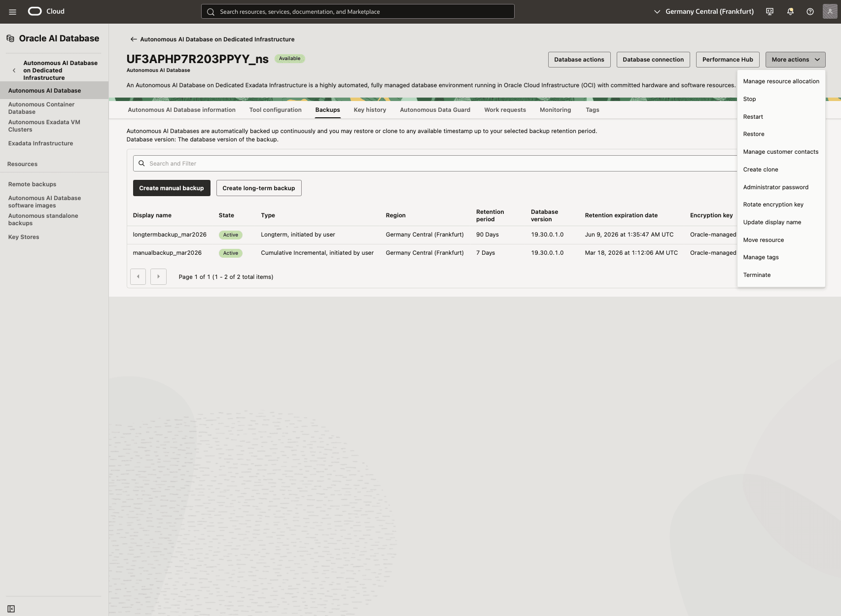
Task: Select Stop in More actions menu
Action: [x=781, y=99]
